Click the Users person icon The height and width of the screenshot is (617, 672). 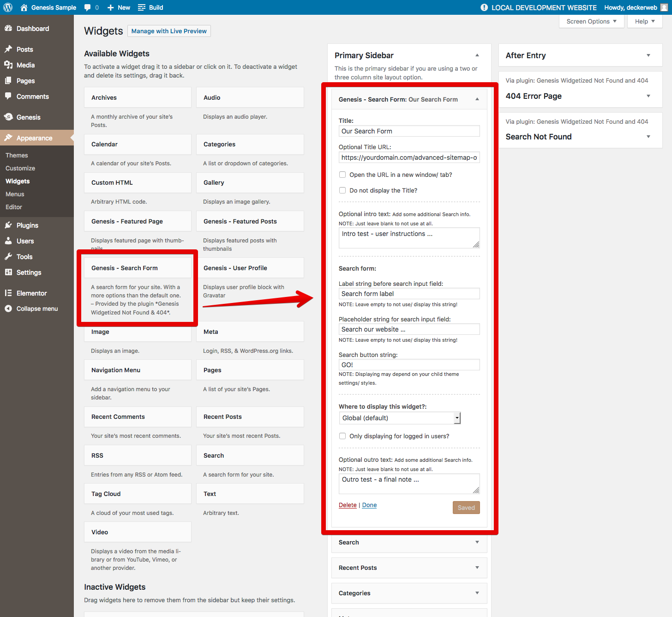8,241
